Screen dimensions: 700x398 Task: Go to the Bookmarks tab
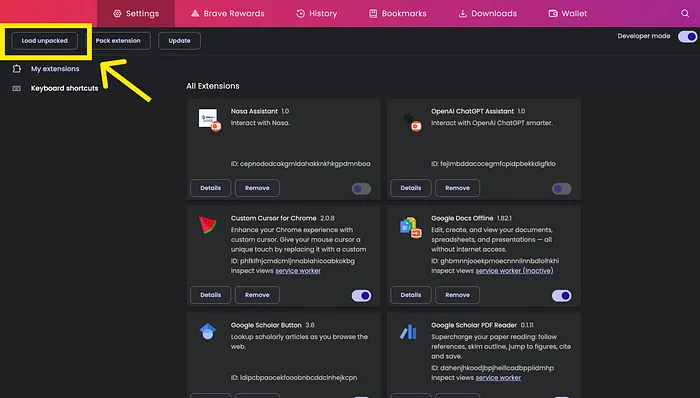397,13
